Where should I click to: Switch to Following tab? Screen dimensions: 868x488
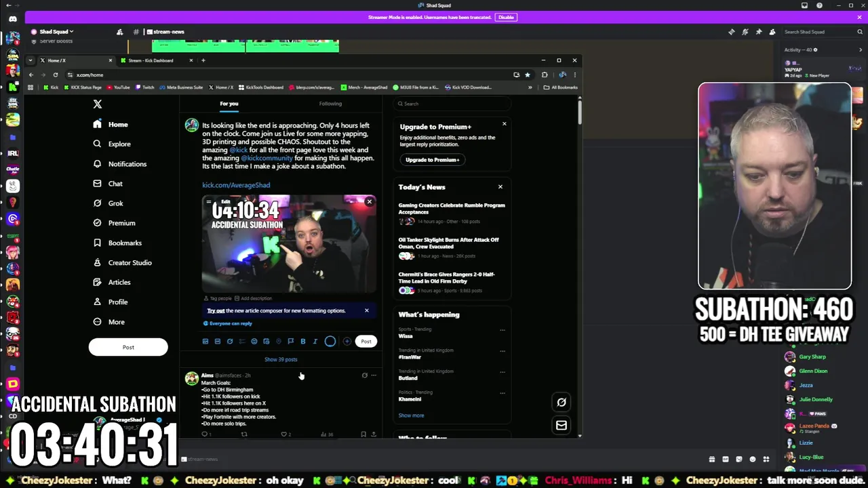coord(330,104)
